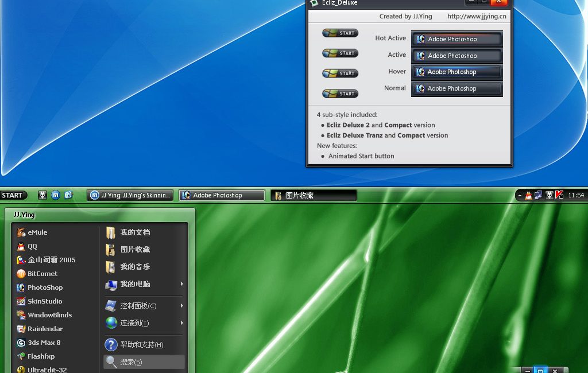Switch to Adobe Photoshop taskbar button
This screenshot has height=373, width=588.
point(222,195)
